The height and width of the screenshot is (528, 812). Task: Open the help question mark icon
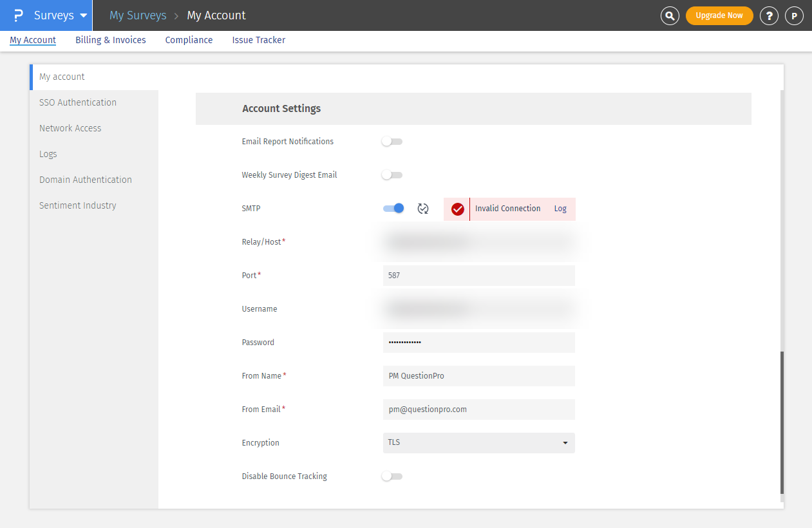click(x=769, y=15)
